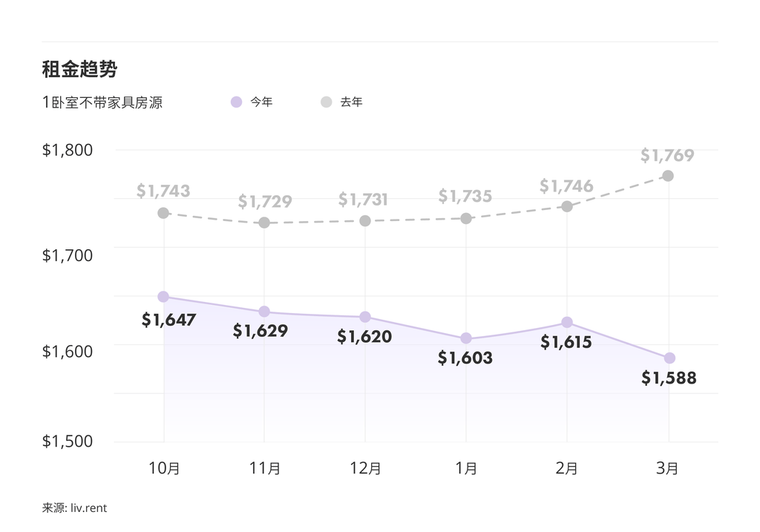Toggle the 去年 legend series

351,102
